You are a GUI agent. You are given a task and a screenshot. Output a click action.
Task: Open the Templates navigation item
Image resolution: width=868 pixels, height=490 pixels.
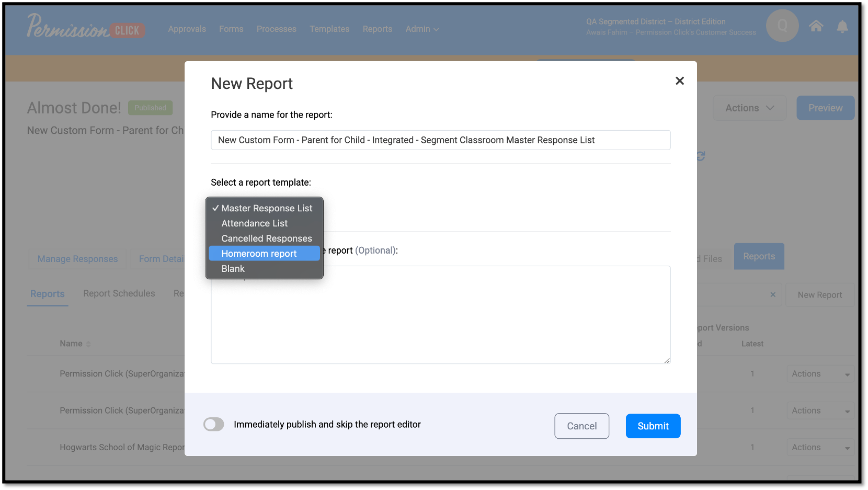coord(329,29)
